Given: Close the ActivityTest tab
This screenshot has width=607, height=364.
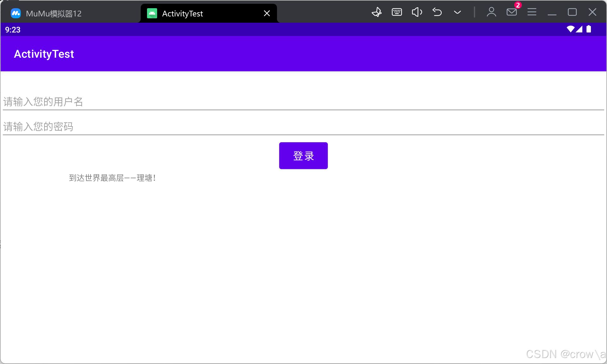Looking at the screenshot, I should tap(267, 13).
